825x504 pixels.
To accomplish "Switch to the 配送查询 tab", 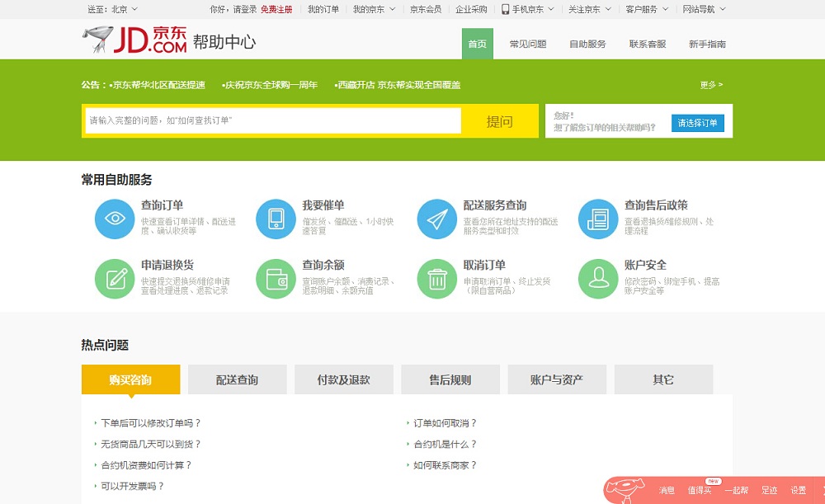I will tap(238, 379).
